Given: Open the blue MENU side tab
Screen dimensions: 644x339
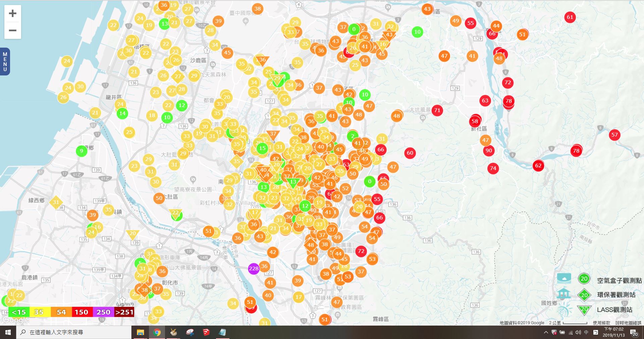Looking at the screenshot, I should point(5,62).
